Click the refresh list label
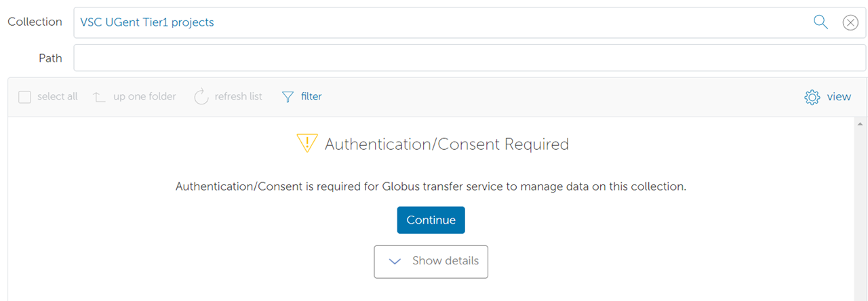The height and width of the screenshot is (301, 868). pyautogui.click(x=239, y=97)
